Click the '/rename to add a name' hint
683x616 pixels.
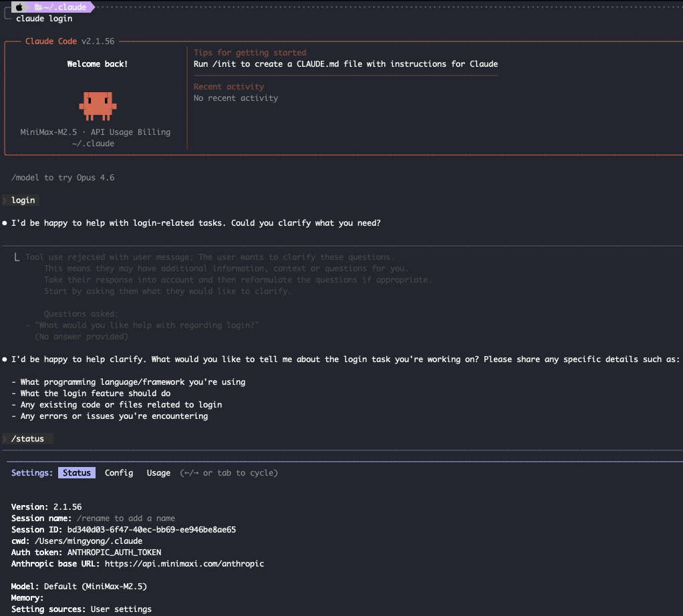coord(126,518)
